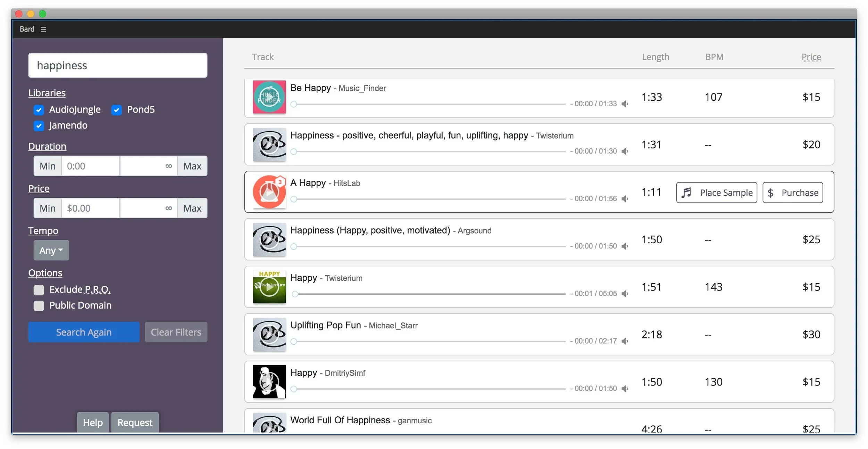Uncheck the AudioJungle library
The height and width of the screenshot is (449, 868).
point(39,110)
